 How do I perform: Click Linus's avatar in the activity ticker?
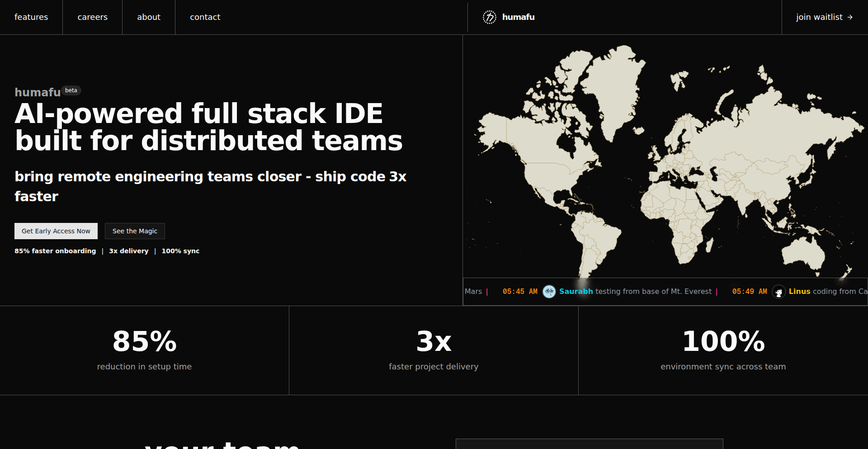(x=778, y=292)
